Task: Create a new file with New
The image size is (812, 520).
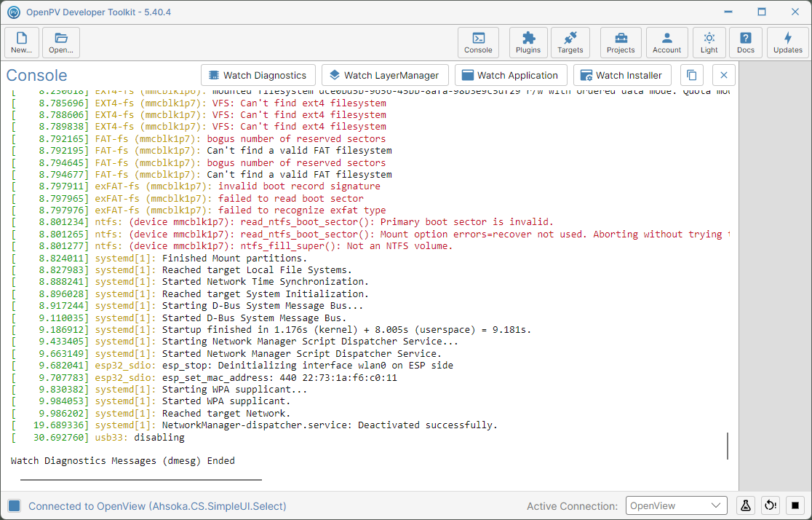Action: (x=21, y=42)
